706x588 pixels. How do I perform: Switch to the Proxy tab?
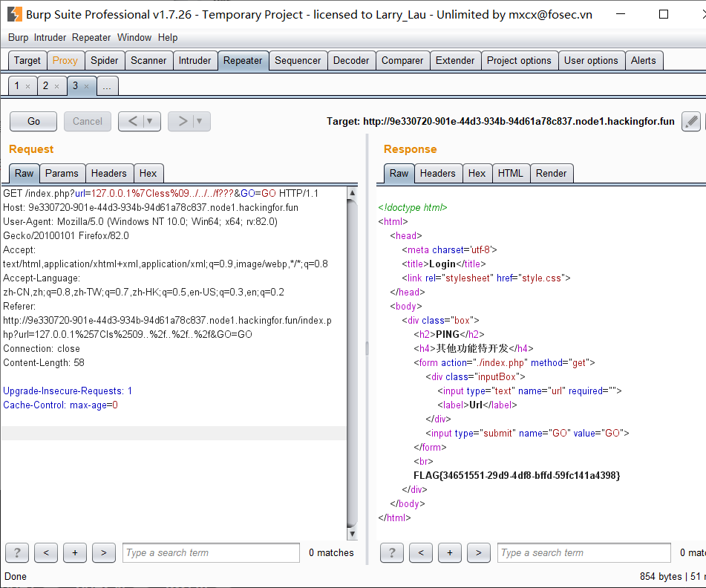(65, 60)
